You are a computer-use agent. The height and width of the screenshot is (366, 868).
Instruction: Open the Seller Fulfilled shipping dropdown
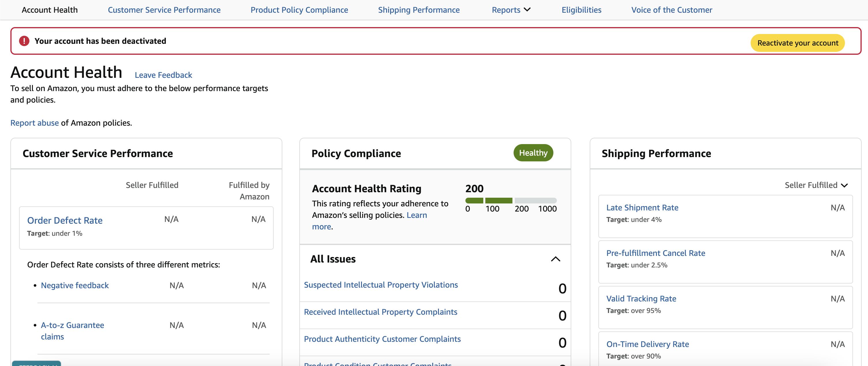pyautogui.click(x=816, y=185)
